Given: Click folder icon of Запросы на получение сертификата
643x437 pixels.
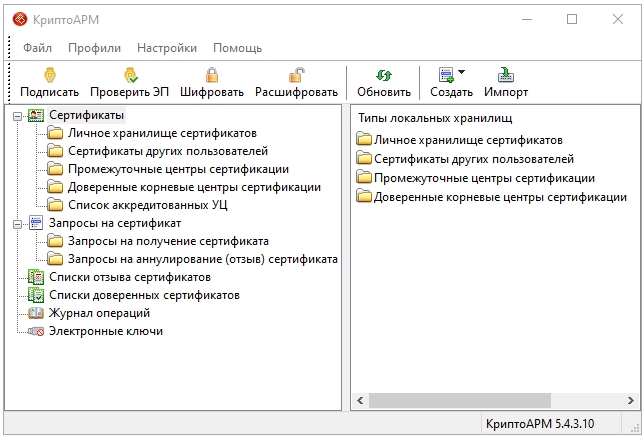Looking at the screenshot, I should click(55, 241).
